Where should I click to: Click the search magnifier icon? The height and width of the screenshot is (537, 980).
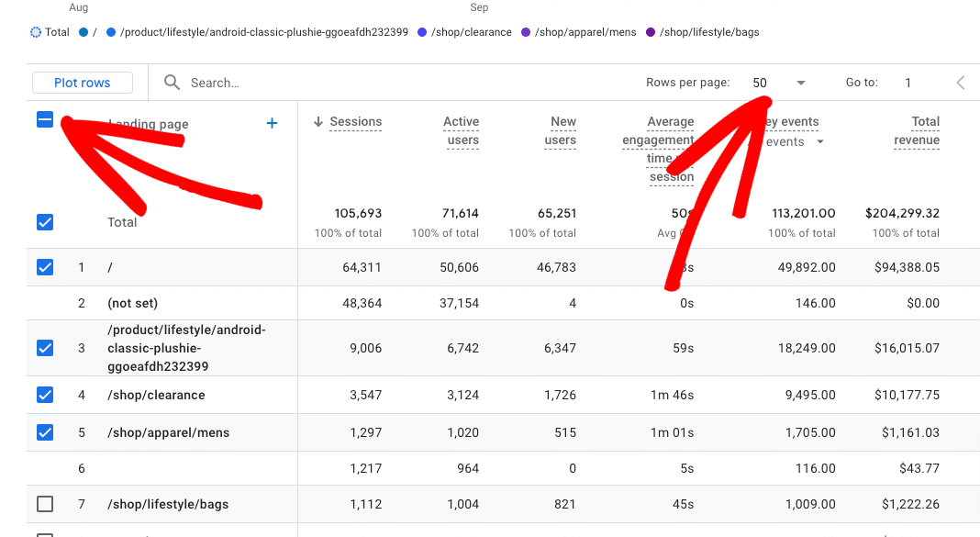click(172, 83)
